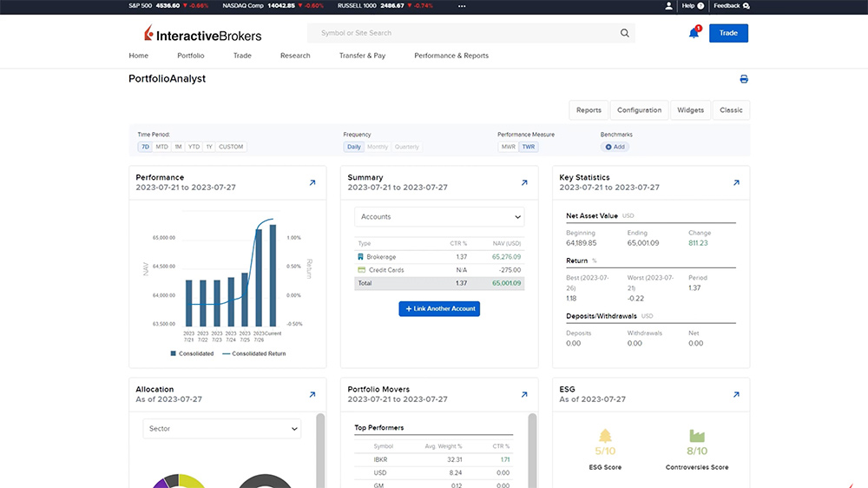Click the Quarterly frequency option
Screen dimensions: 868x488
[x=407, y=147]
